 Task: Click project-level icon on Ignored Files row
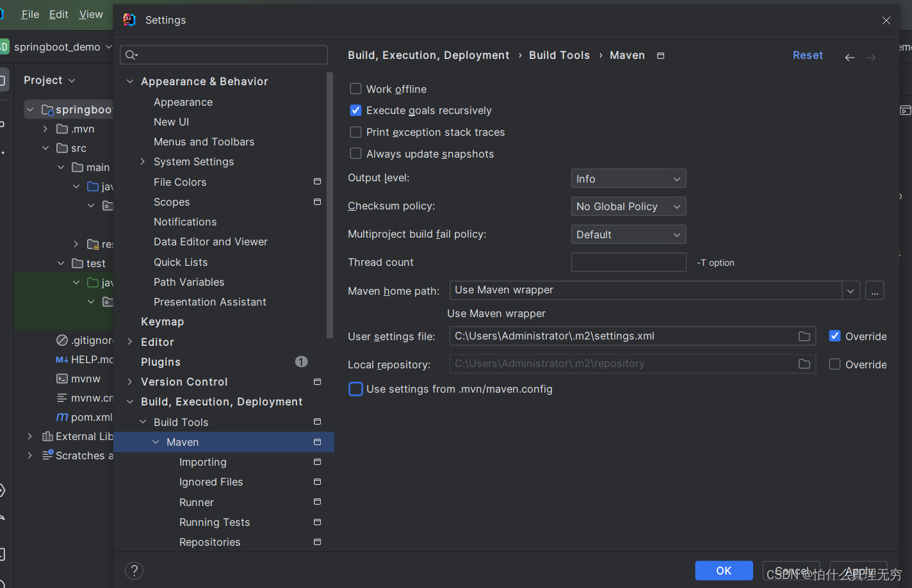pos(317,482)
